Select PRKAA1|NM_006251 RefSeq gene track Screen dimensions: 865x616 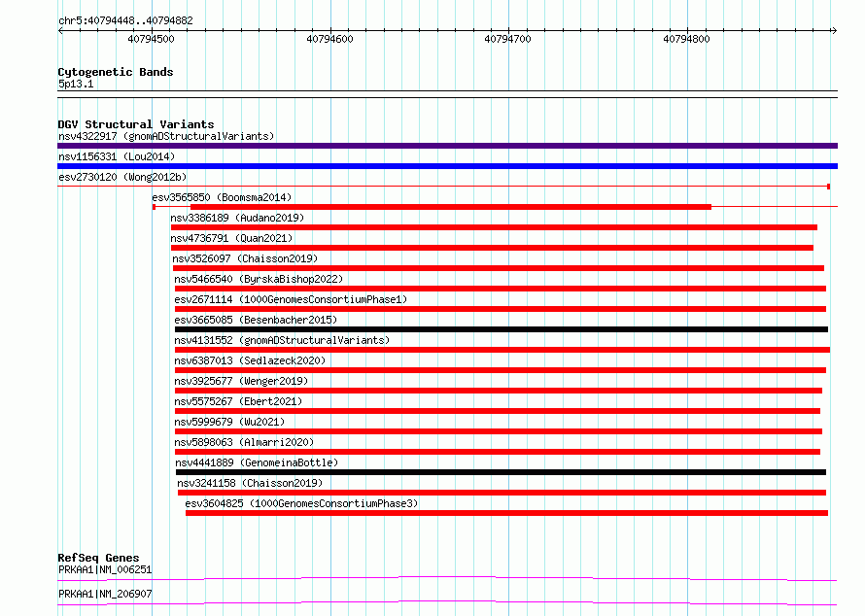pyautogui.click(x=447, y=578)
